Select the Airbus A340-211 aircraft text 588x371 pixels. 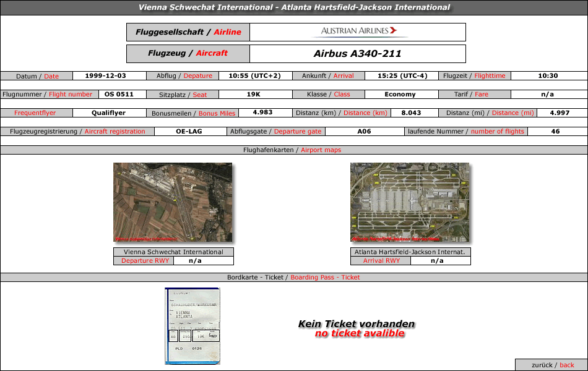357,54
